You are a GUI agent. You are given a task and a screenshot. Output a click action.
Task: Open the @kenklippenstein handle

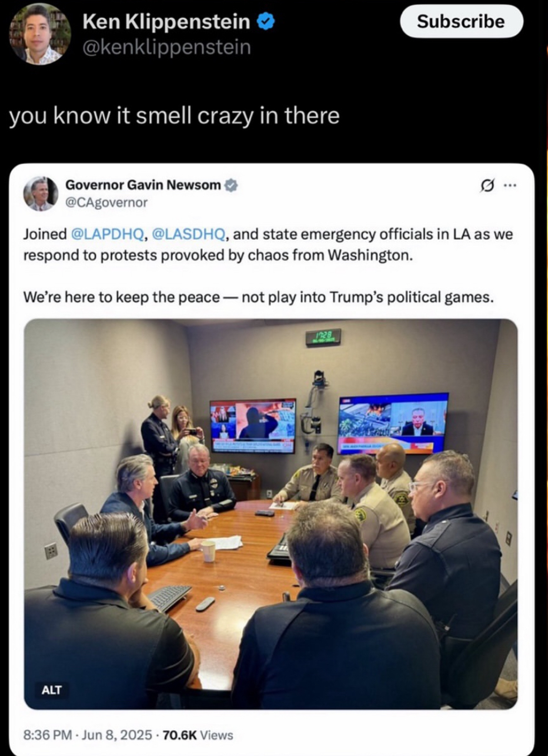(x=166, y=47)
